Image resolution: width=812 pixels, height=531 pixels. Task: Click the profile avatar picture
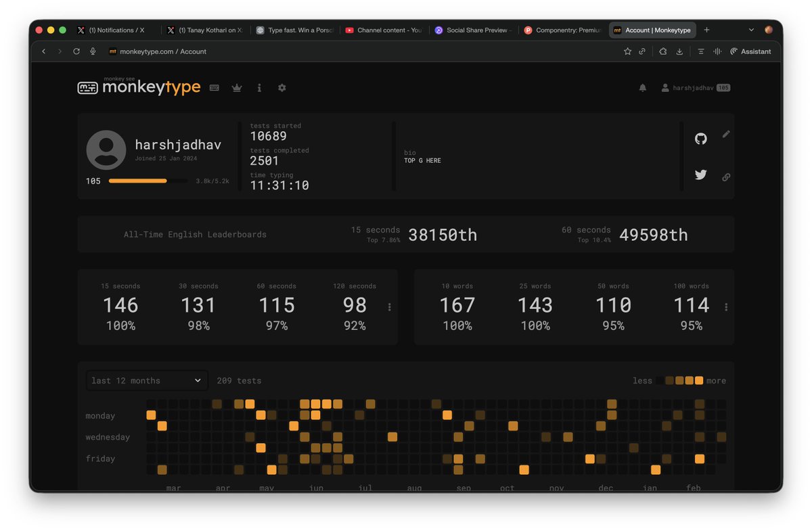(106, 150)
